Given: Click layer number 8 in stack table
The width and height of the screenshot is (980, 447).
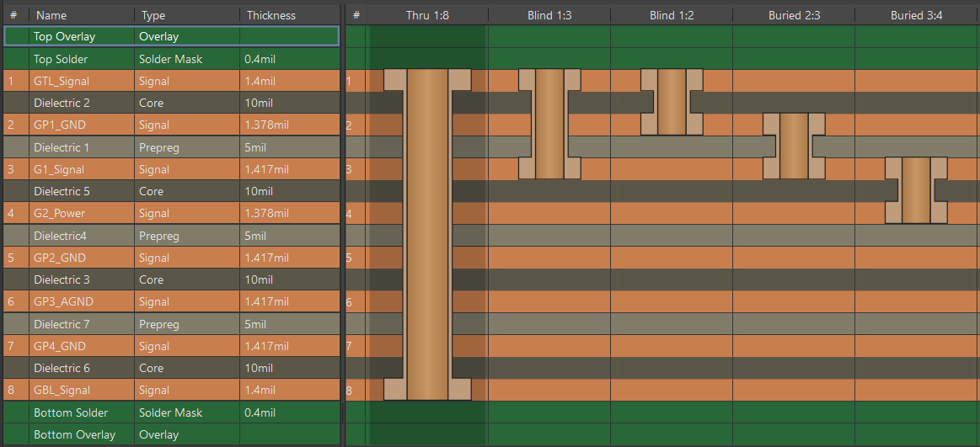Looking at the screenshot, I should coord(11,391).
